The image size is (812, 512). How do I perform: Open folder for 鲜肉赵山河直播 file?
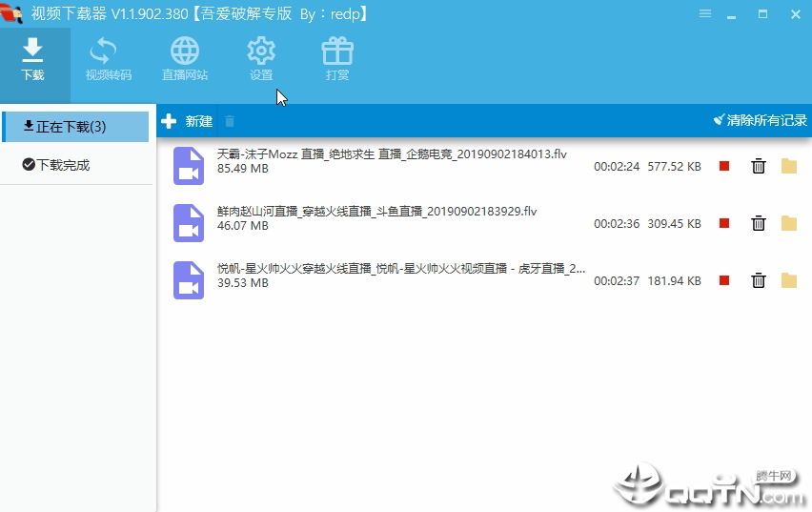789,223
